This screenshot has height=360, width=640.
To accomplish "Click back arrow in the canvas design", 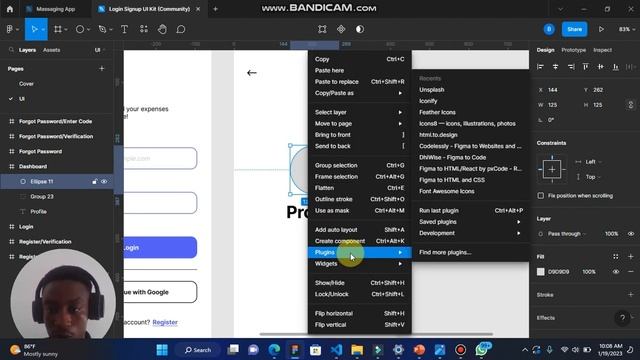I will [x=252, y=73].
